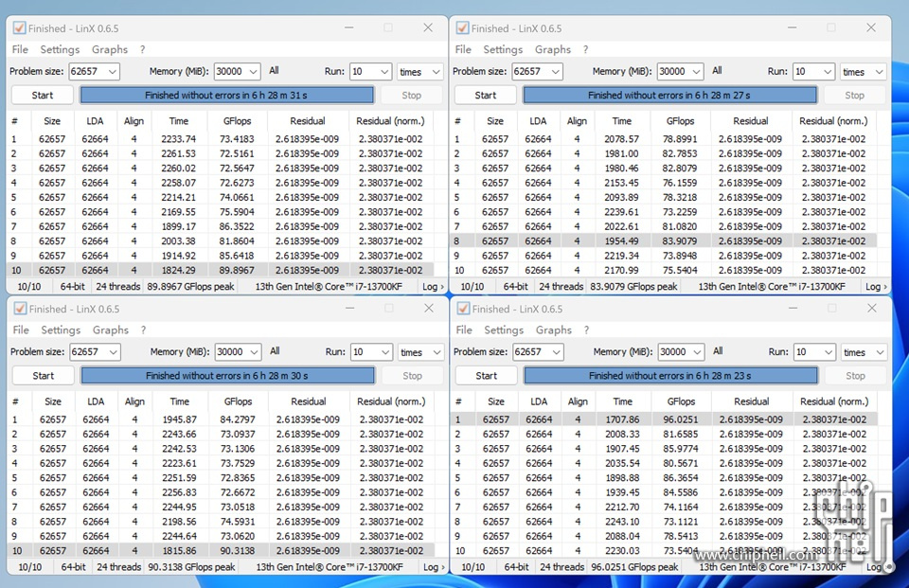Click Start in the 89.8967-peak window

point(43,95)
